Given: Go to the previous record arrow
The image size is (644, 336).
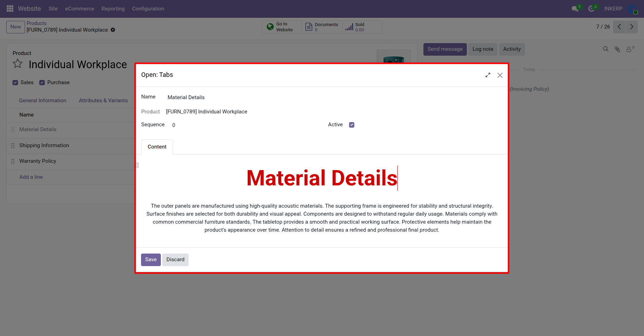Looking at the screenshot, I should point(619,27).
